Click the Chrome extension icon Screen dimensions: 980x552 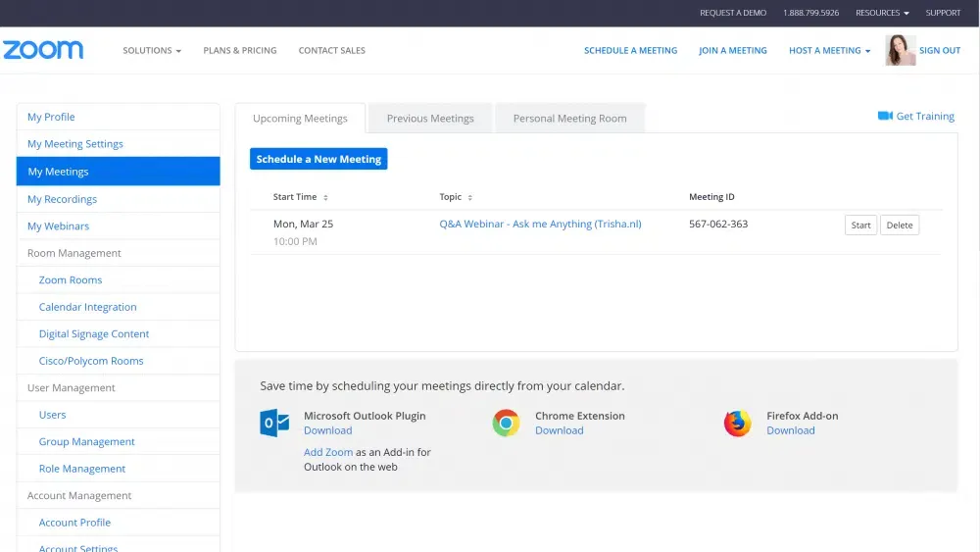click(x=506, y=424)
